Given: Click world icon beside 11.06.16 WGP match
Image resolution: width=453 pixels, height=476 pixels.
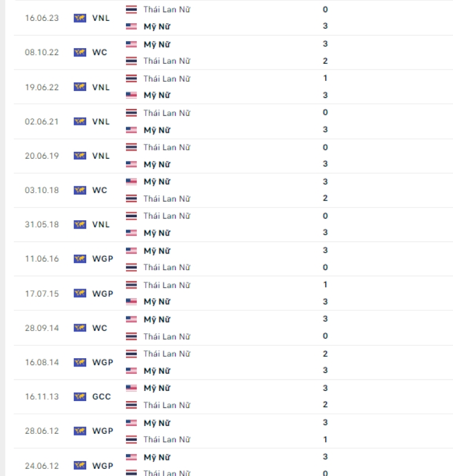Looking at the screenshot, I should click(80, 259).
